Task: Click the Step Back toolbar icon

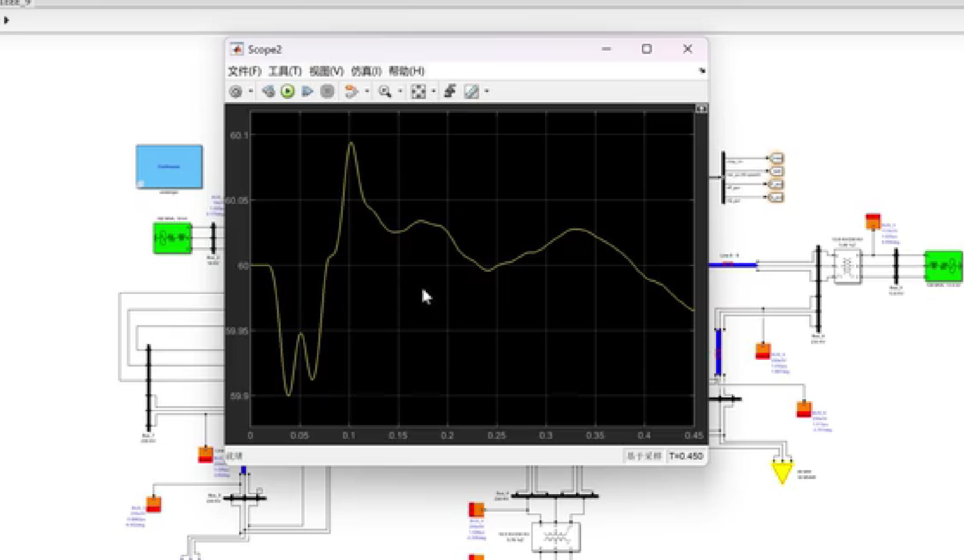Action: click(268, 91)
